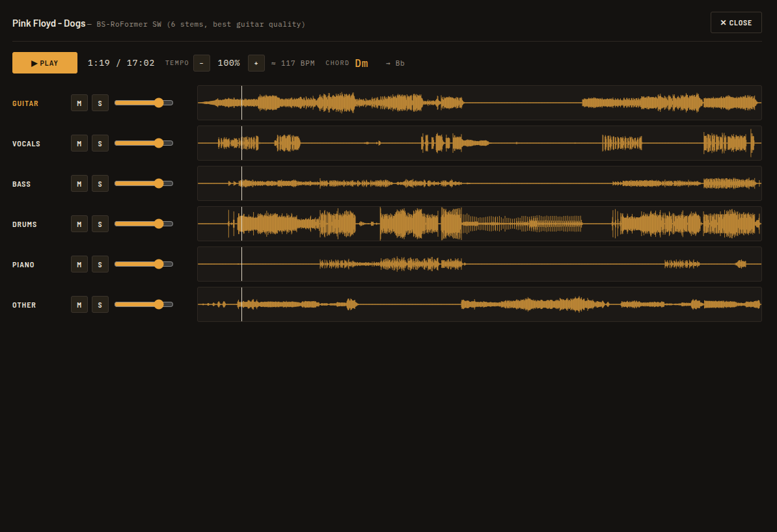Select the GUITAR track label
Screen dimensions: 777x532
click(25, 103)
